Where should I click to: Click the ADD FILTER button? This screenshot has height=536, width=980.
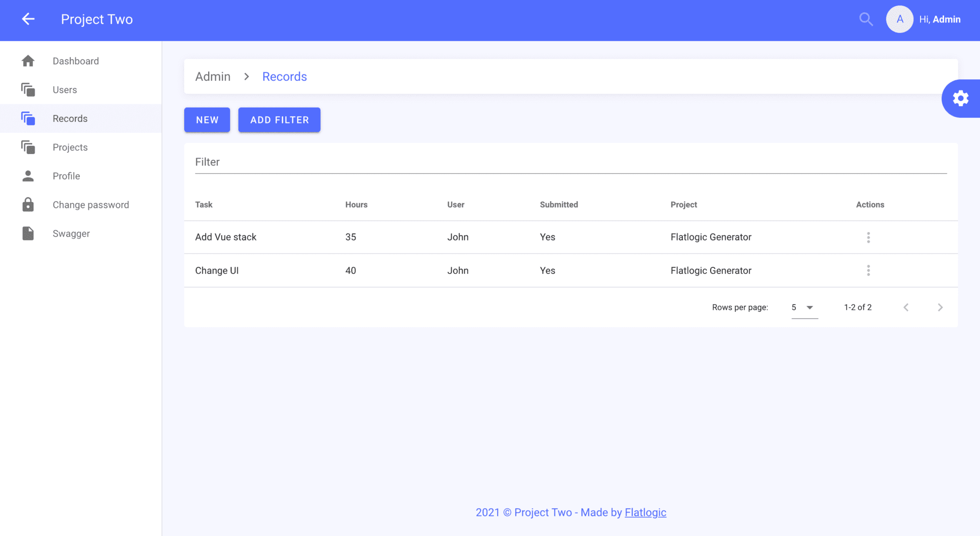coord(279,120)
